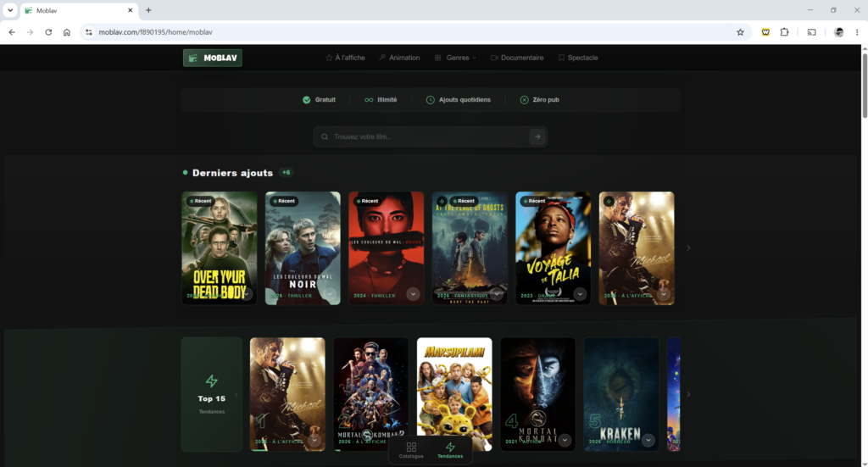Click the Ajouts quotidiens clock icon

(430, 100)
